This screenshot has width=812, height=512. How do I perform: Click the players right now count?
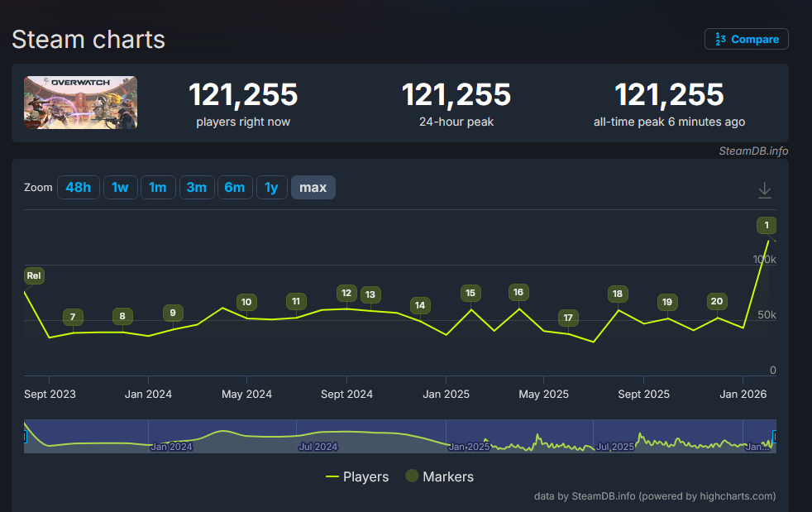point(243,95)
